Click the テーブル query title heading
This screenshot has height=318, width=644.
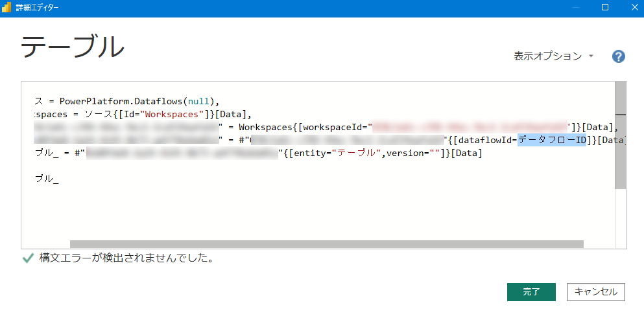[73, 47]
